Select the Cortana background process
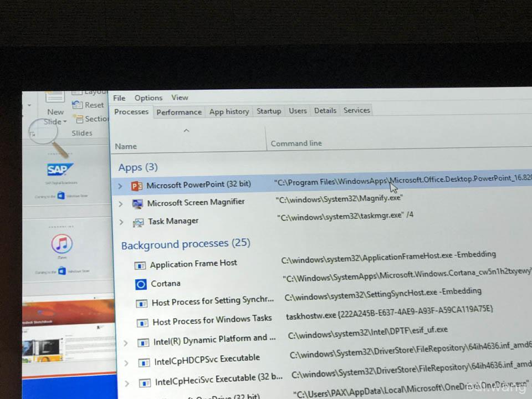 [x=166, y=283]
